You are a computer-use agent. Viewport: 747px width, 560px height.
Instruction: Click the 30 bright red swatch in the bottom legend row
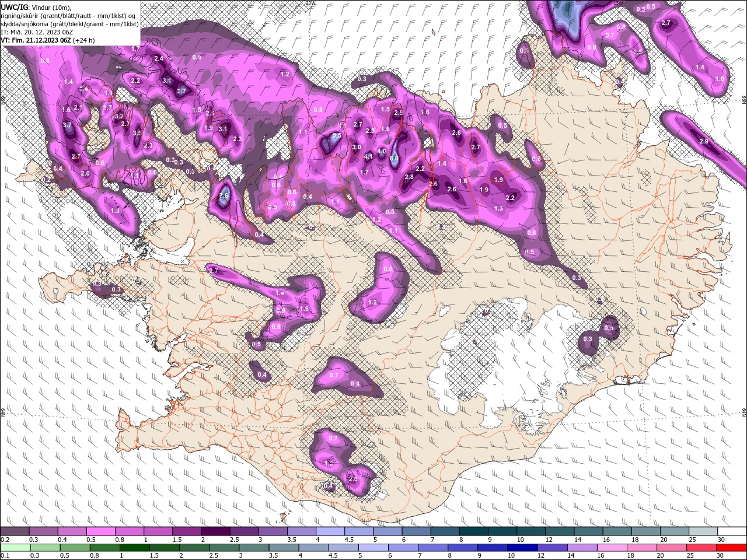click(731, 548)
